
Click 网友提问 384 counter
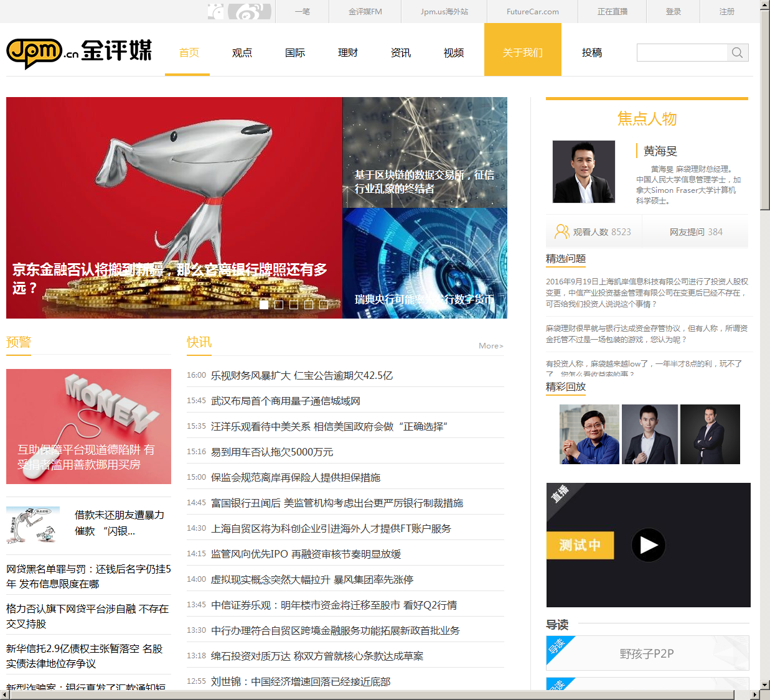coord(696,232)
